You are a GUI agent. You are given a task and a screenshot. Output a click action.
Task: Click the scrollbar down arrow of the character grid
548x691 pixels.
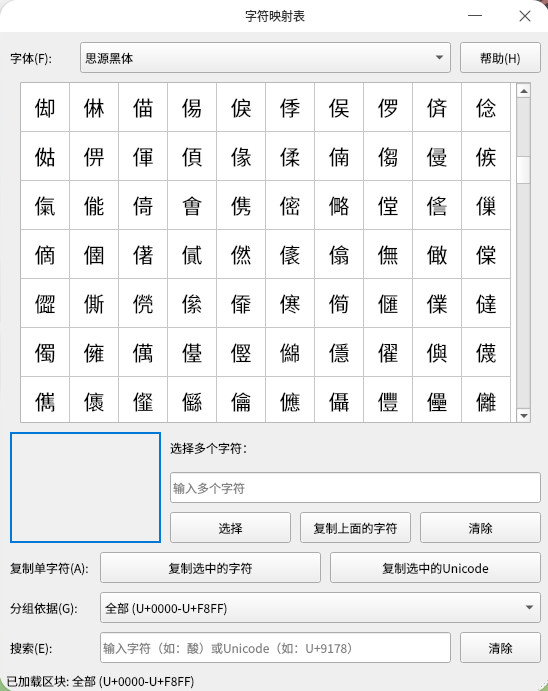point(523,415)
